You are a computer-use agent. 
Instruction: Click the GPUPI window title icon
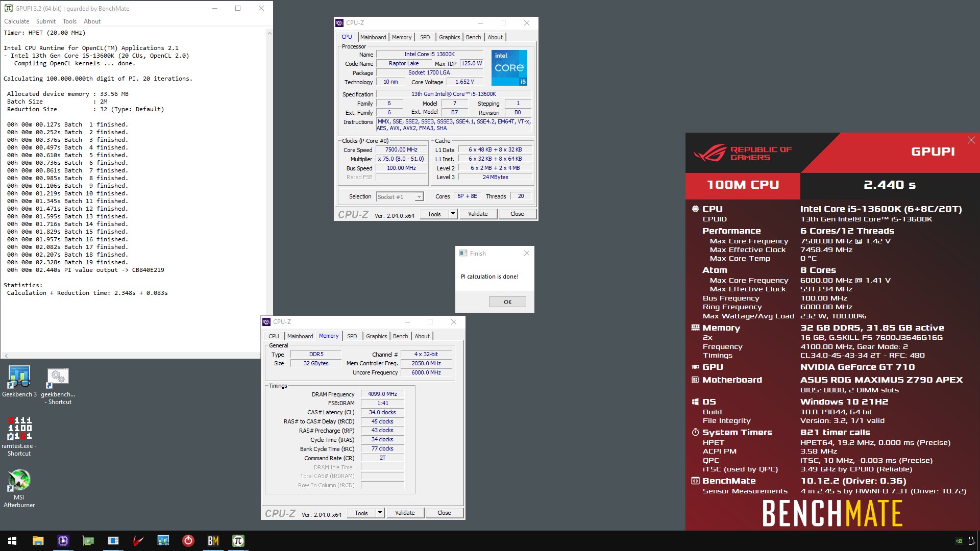click(x=8, y=8)
